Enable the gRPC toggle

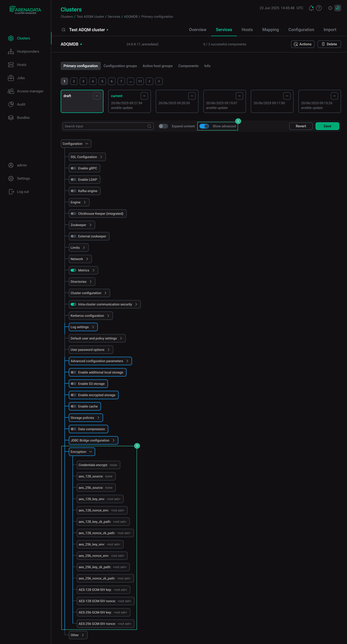coord(73,168)
